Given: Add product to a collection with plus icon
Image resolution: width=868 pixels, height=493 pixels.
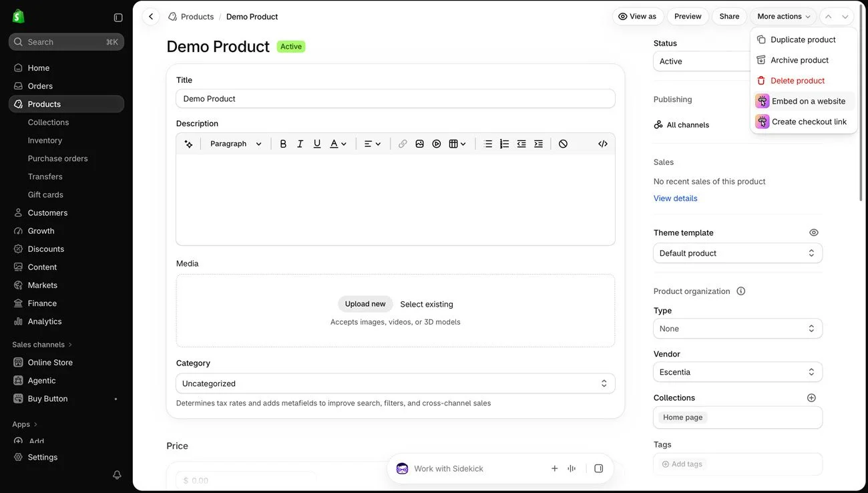Looking at the screenshot, I should (811, 397).
